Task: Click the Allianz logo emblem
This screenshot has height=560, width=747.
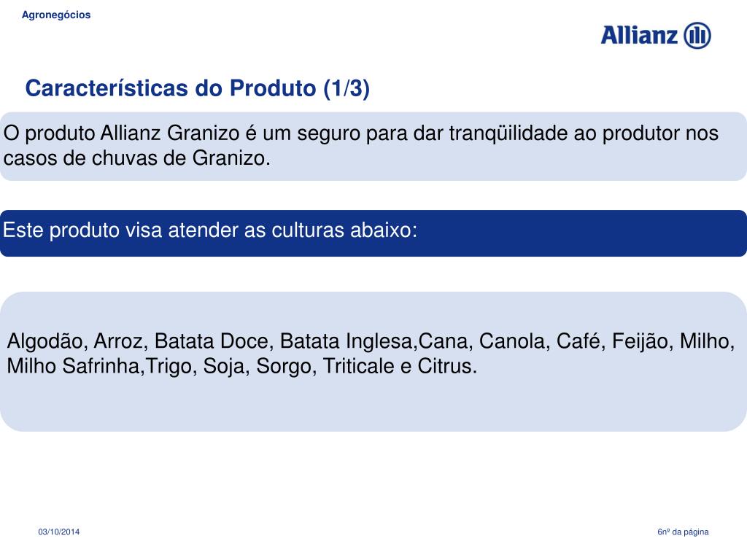Action: 697,35
